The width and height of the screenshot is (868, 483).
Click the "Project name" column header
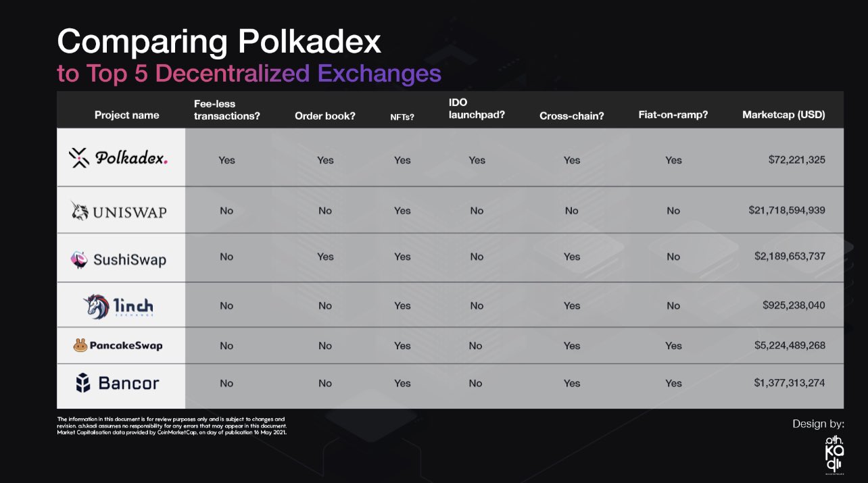pos(126,116)
